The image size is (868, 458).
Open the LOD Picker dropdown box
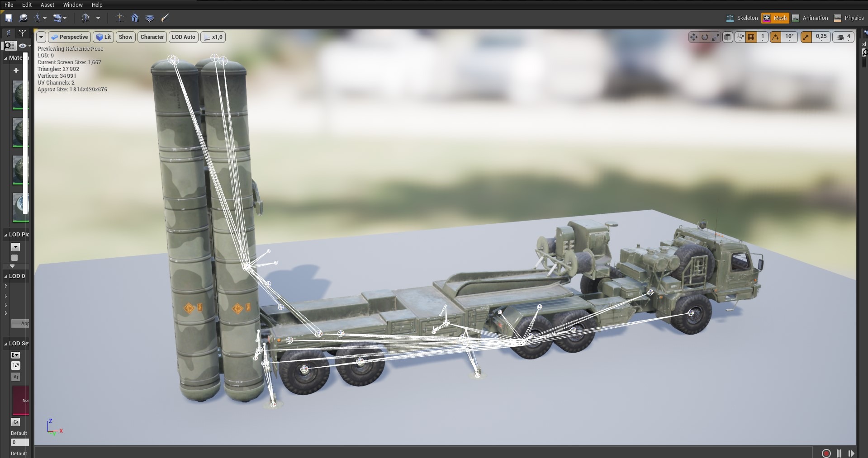pyautogui.click(x=15, y=247)
